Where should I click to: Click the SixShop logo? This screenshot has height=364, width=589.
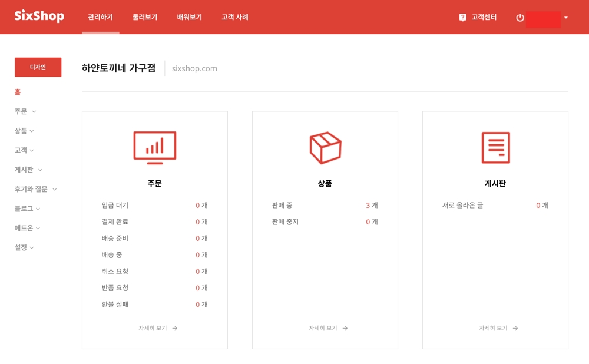39,16
